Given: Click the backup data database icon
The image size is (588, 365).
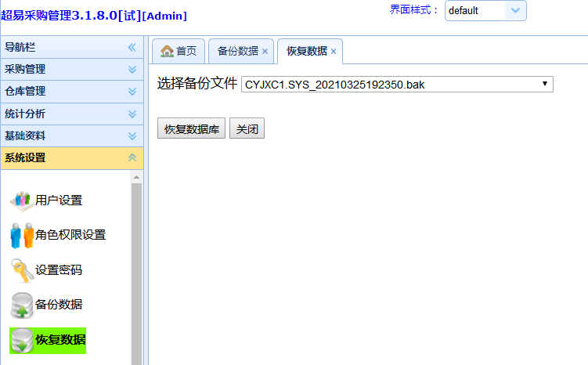Looking at the screenshot, I should (x=21, y=305).
